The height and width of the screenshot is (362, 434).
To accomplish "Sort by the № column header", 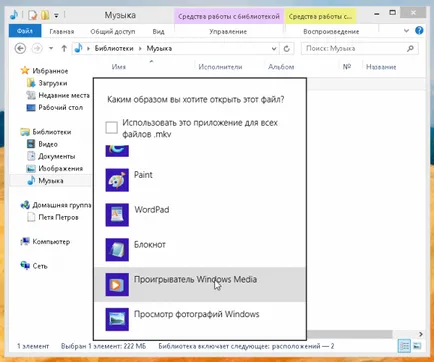I will point(347,67).
